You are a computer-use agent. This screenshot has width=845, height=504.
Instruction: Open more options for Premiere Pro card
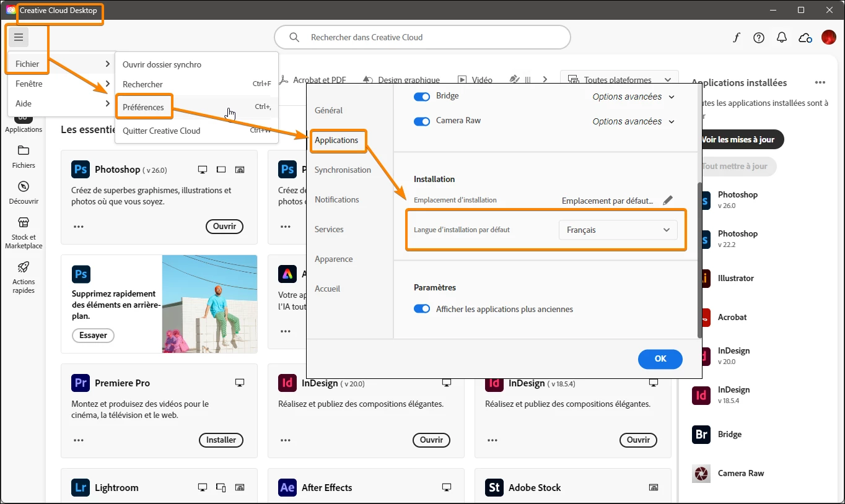[x=79, y=440]
